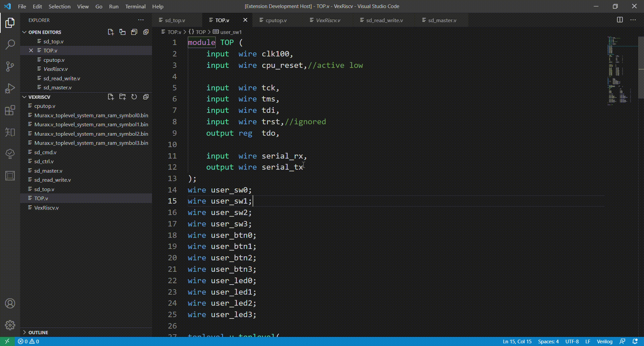
Task: Show errors and warnings problems panel
Action: pos(29,341)
